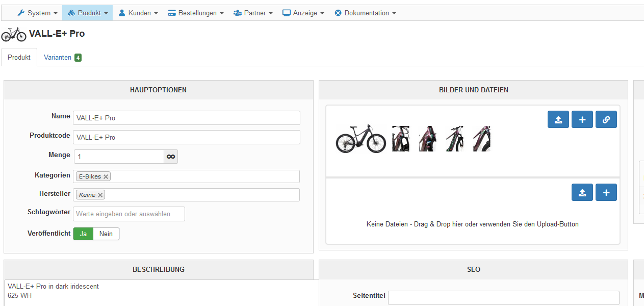Image resolution: width=644 pixels, height=306 pixels.
Task: Remove the E-Bikes category tag
Action: pos(106,176)
